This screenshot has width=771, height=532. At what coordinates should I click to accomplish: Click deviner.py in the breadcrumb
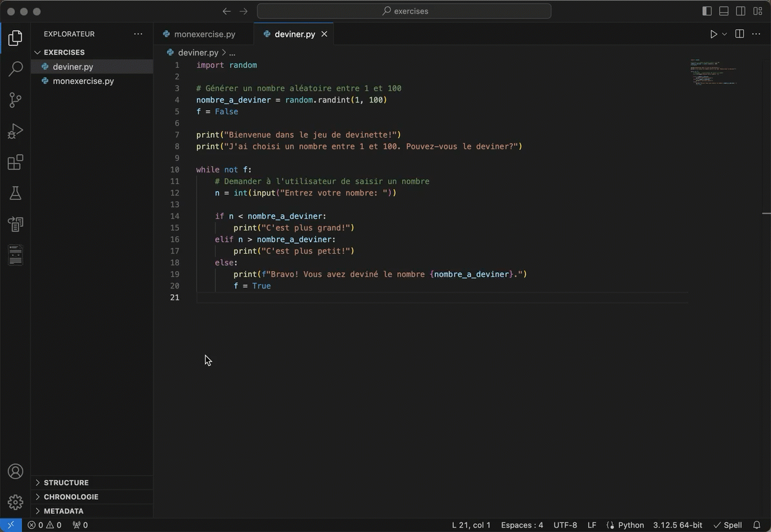tap(198, 52)
